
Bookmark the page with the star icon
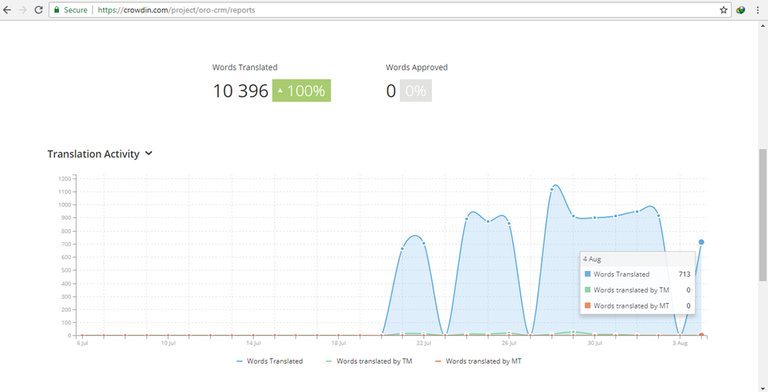[723, 10]
